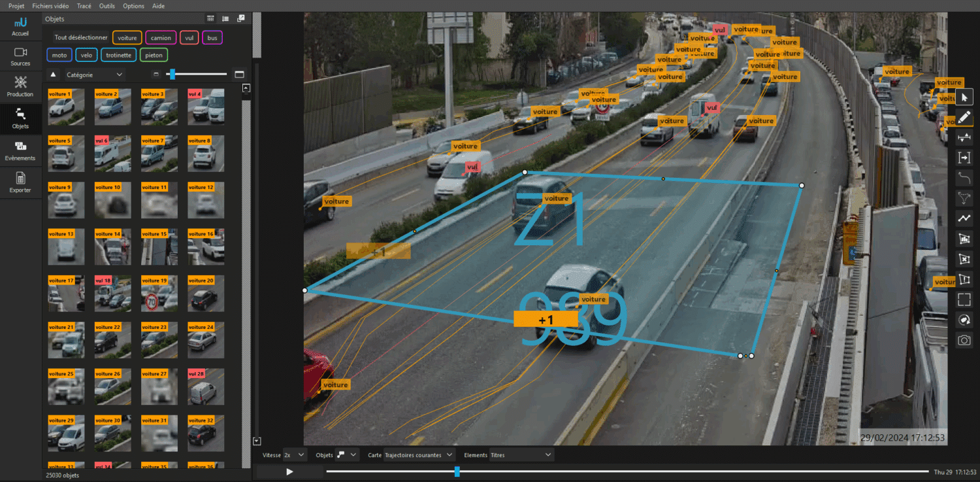Select the polyline graph tool

(x=964, y=218)
